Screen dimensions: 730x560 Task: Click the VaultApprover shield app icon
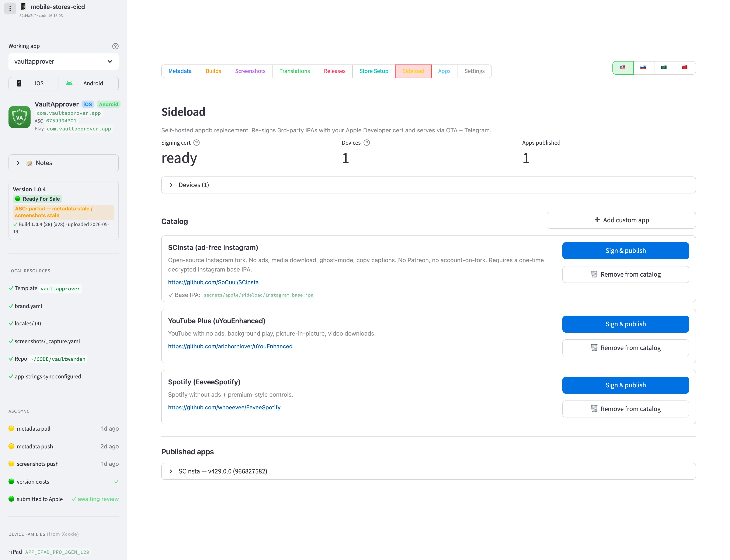click(x=19, y=117)
